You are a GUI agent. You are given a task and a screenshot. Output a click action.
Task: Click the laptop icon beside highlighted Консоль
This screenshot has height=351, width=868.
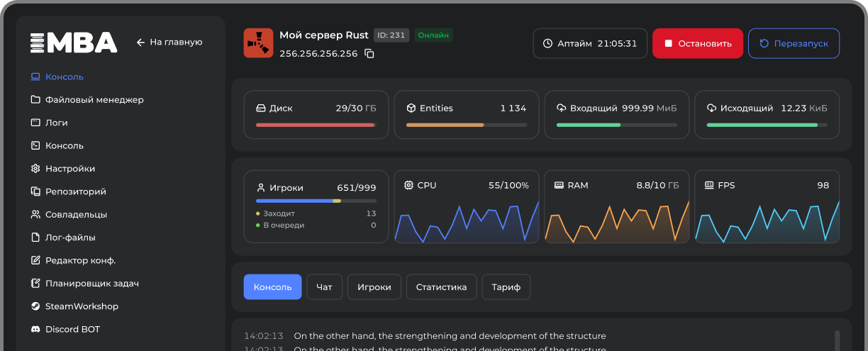tap(35, 77)
